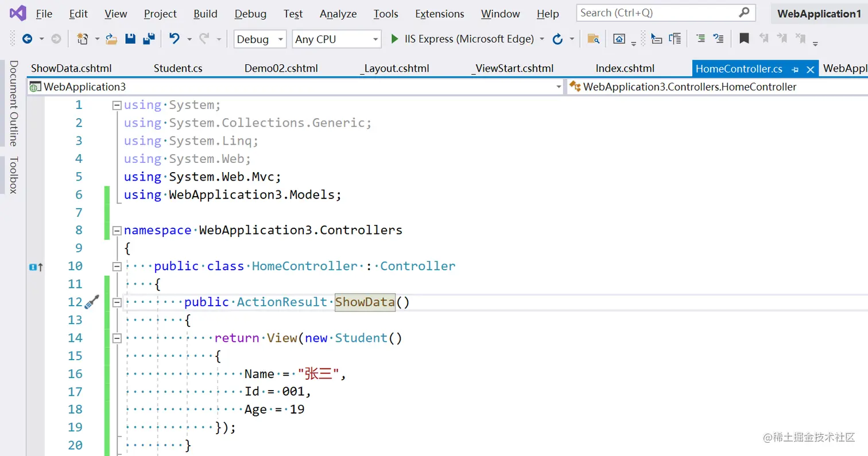Image resolution: width=868 pixels, height=456 pixels.
Task: Go to the next bookmark
Action: pyautogui.click(x=781, y=39)
